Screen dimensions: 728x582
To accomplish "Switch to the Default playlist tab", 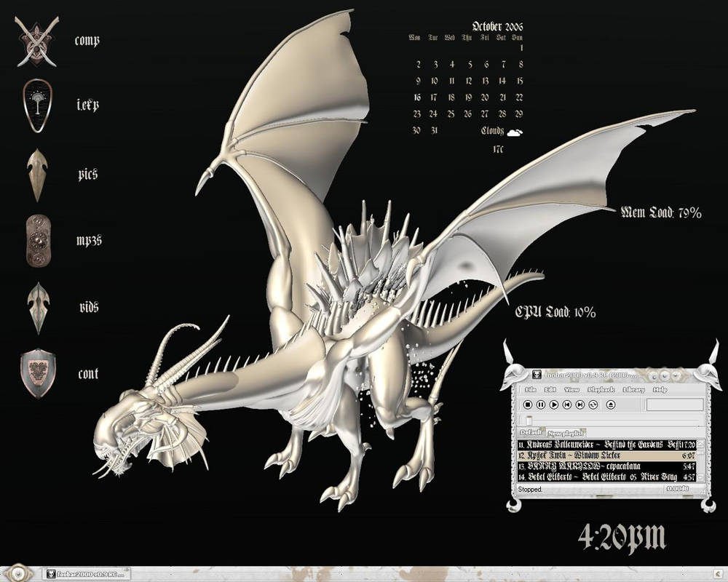I will tap(531, 433).
